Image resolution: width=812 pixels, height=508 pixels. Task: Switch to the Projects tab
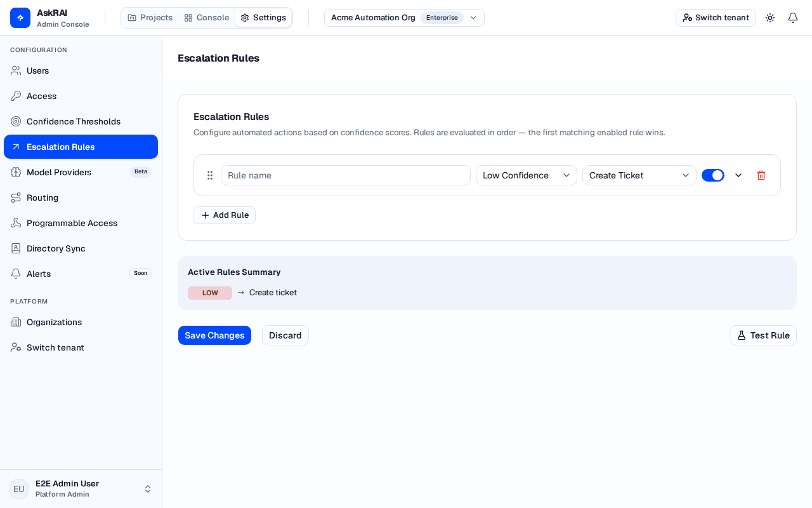(150, 18)
